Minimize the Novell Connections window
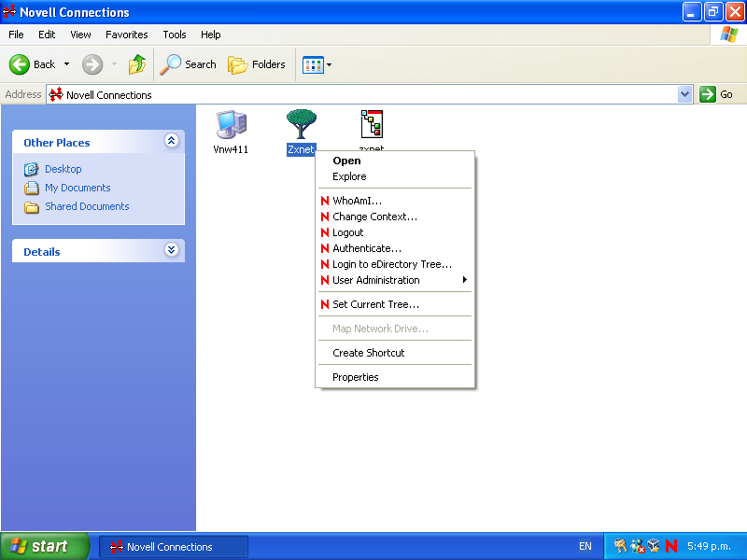Screen dimensions: 747x560 click(x=692, y=12)
